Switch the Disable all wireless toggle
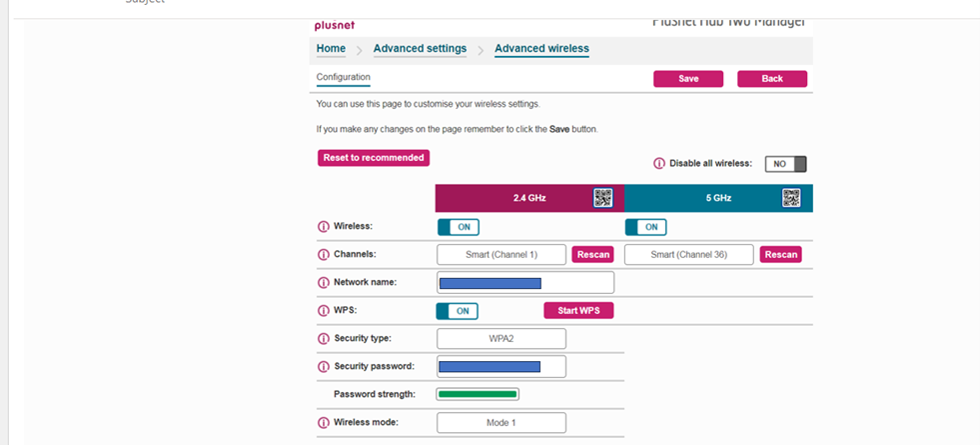The image size is (980, 445). [785, 164]
